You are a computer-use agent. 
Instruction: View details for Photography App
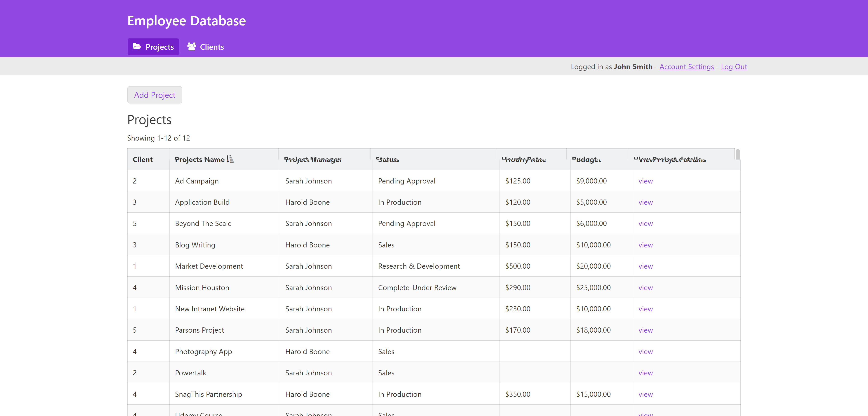646,352
